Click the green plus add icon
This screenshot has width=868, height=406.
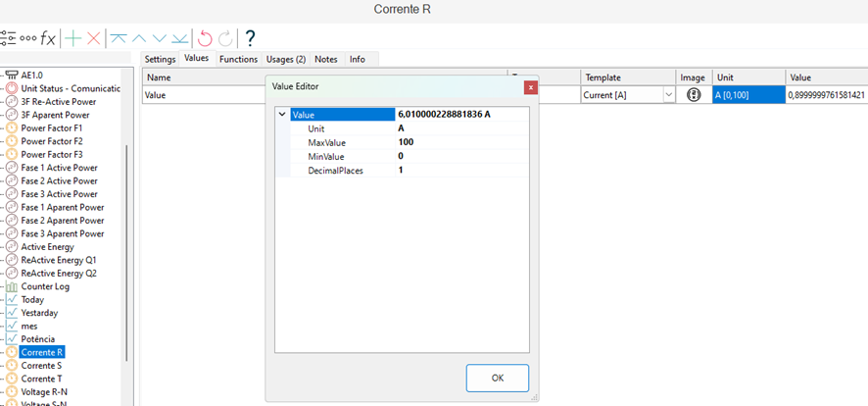(72, 38)
